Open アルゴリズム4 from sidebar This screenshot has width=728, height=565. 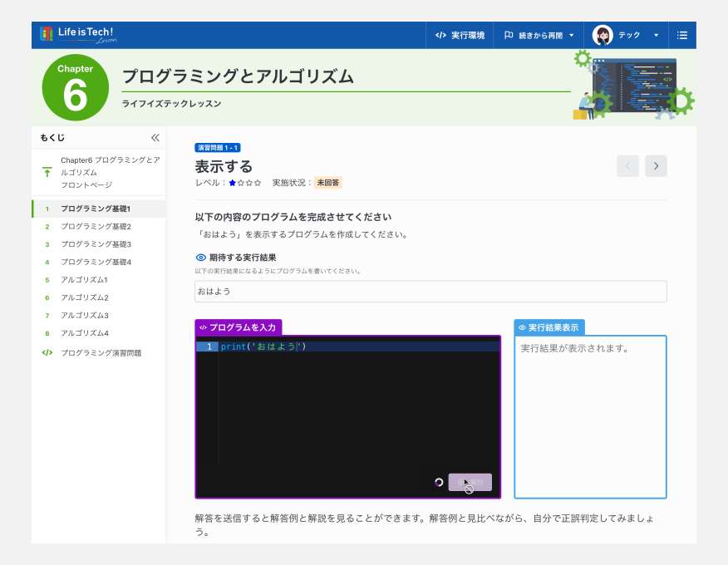pyautogui.click(x=98, y=333)
